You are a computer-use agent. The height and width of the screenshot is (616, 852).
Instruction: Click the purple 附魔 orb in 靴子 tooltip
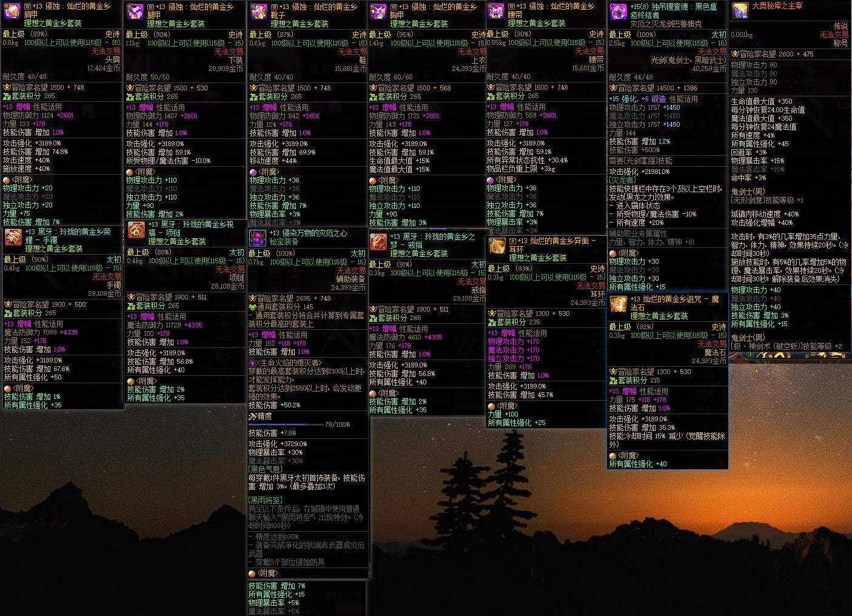point(253,172)
